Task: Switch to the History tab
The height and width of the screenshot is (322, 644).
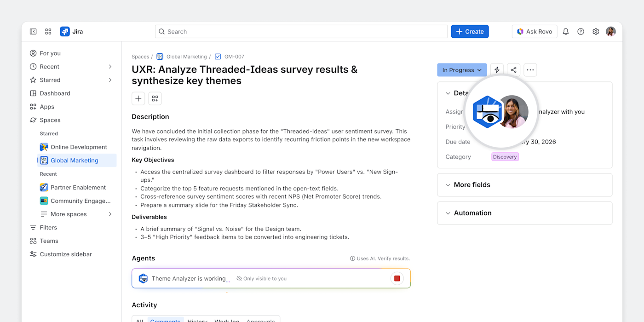Action: click(197, 320)
